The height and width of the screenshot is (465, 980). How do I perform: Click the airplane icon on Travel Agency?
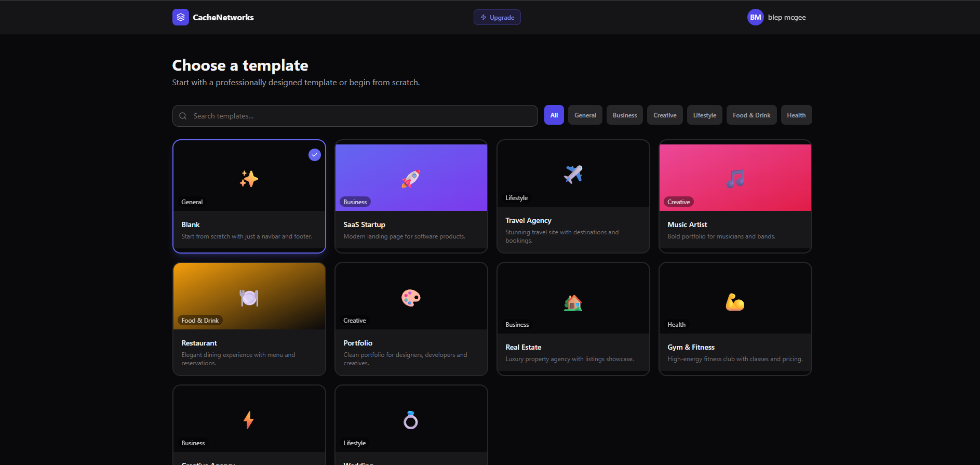pos(573,175)
